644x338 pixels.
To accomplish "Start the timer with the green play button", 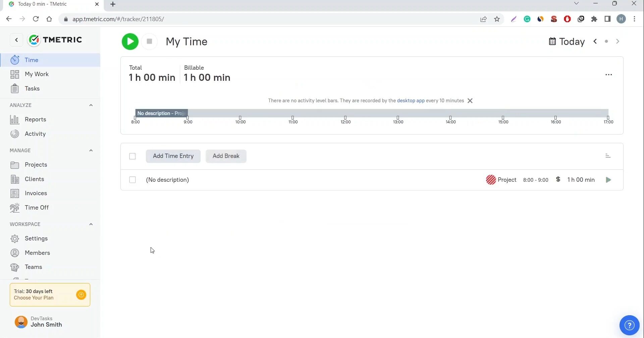I will tap(130, 41).
